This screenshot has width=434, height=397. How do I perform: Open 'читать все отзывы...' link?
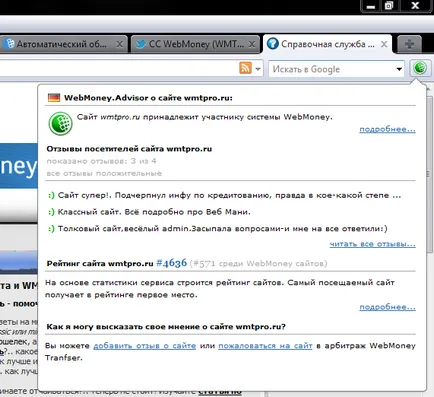pyautogui.click(x=373, y=244)
